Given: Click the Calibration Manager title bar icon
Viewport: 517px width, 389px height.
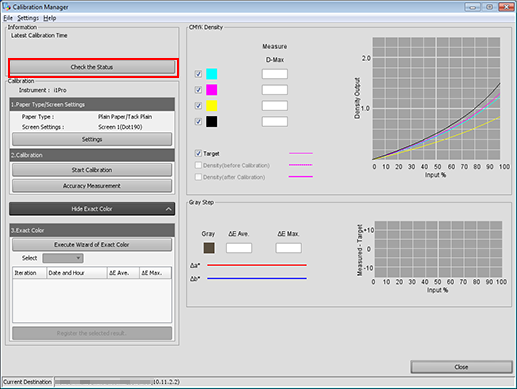Looking at the screenshot, I should [6, 6].
